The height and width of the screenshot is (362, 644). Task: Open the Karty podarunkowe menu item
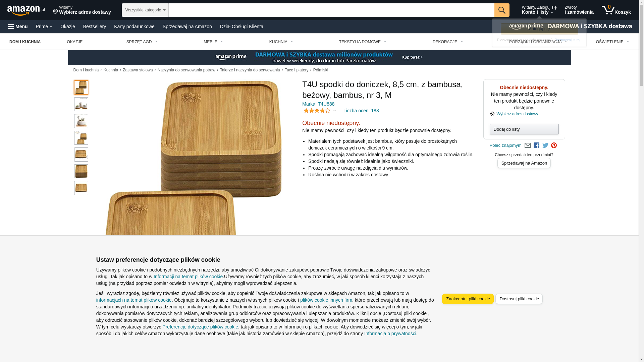[x=134, y=26]
